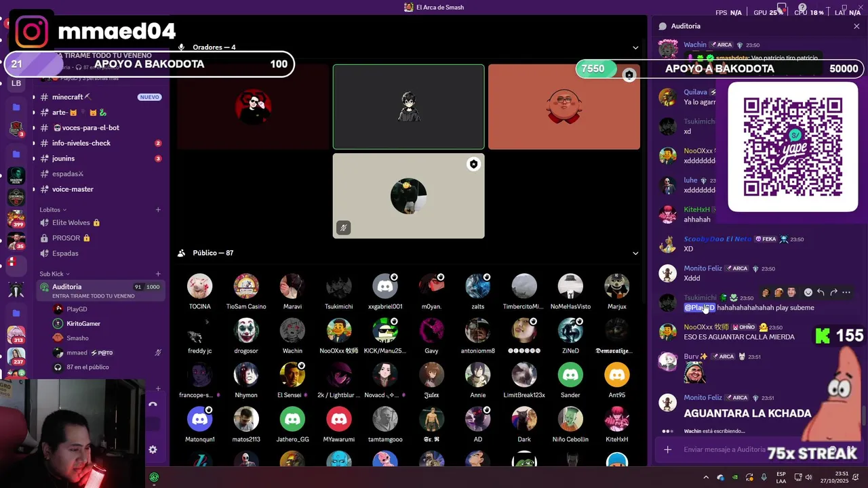Open the jounins channel
The height and width of the screenshot is (488, 868).
(x=101, y=159)
